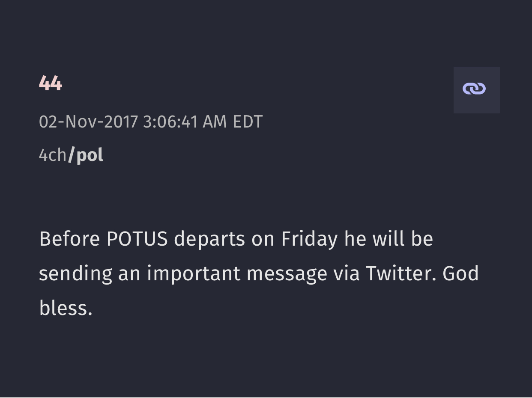Copy the permalink using the chain icon
This screenshot has width=532, height=398.
[474, 89]
